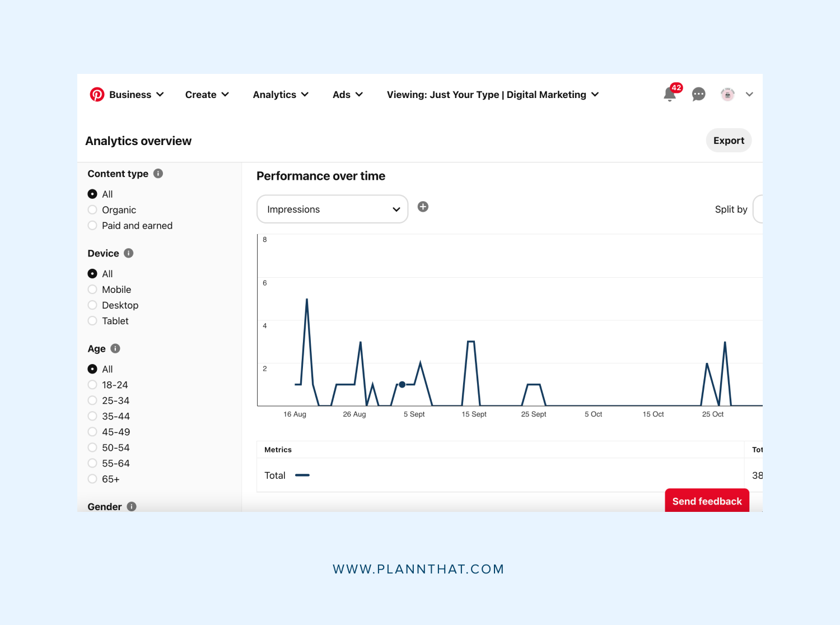Open notifications via the bell icon
The width and height of the screenshot is (840, 625).
670,94
